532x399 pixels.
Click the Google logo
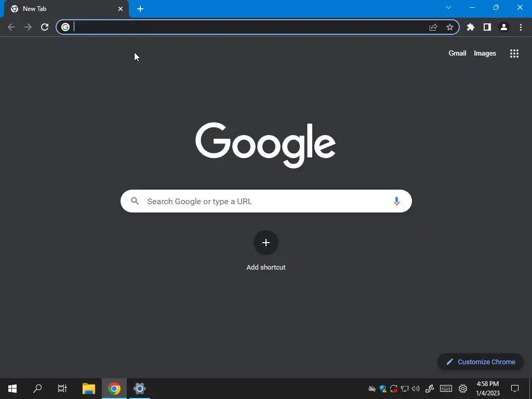coord(265,145)
